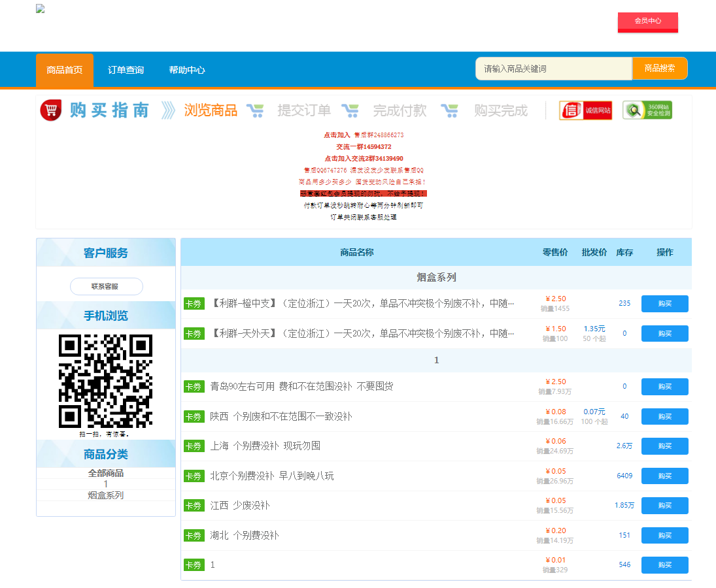Viewport: 716px width, 588px height.
Task: Select 全部商品 category
Action: pyautogui.click(x=105, y=473)
